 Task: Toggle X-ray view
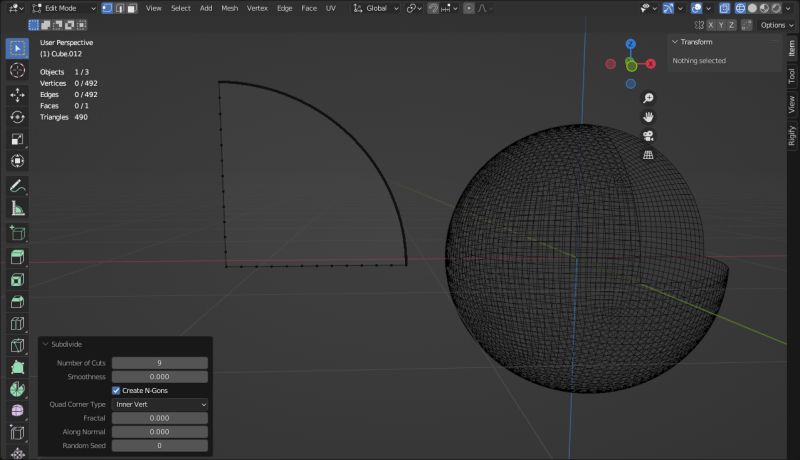click(724, 8)
